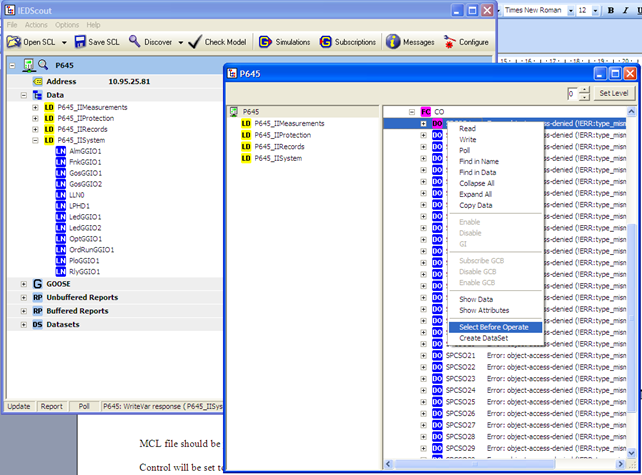
Task: Open Times New Roman font dropdown
Action: pyautogui.click(x=570, y=11)
